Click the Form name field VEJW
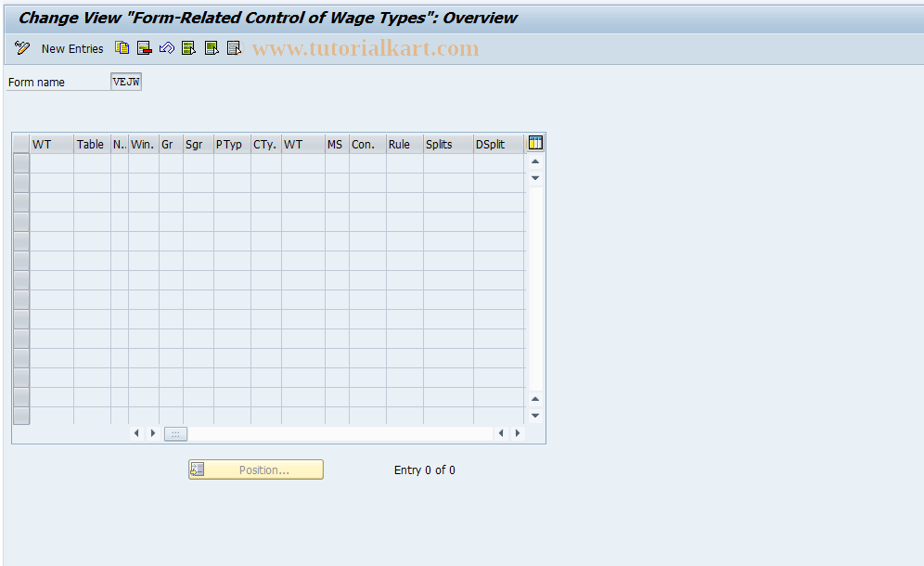 [126, 82]
